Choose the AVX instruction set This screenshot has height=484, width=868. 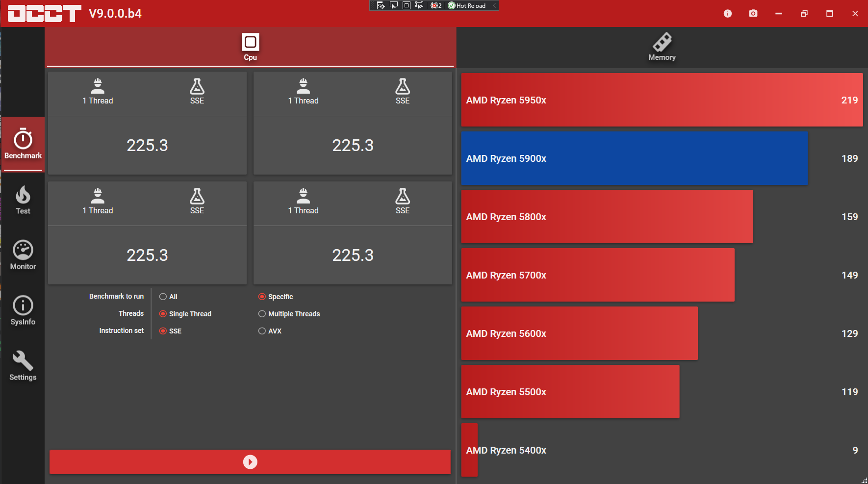coord(262,331)
